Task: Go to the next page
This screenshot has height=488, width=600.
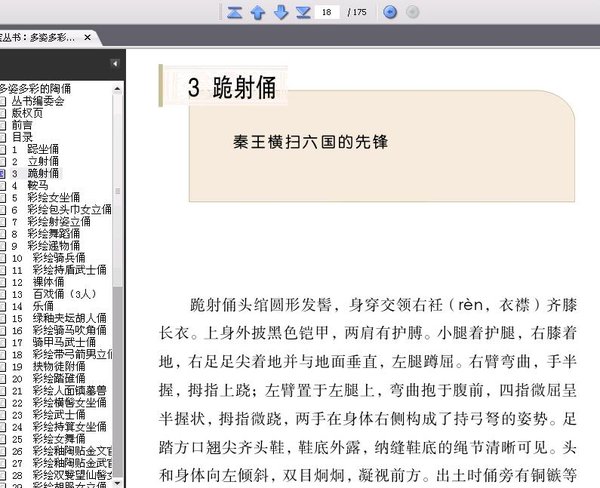Action: 281,12
